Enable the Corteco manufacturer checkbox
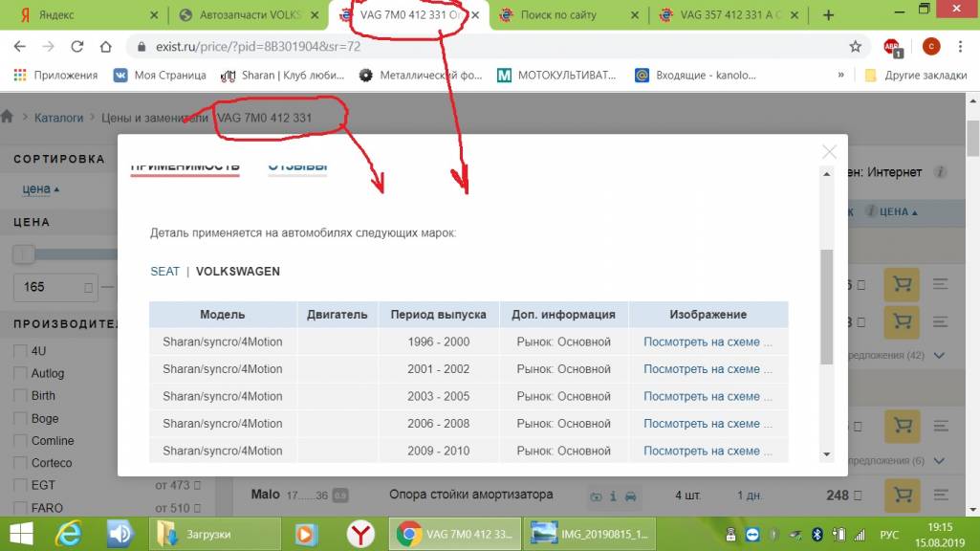The image size is (980, 551). (20, 463)
